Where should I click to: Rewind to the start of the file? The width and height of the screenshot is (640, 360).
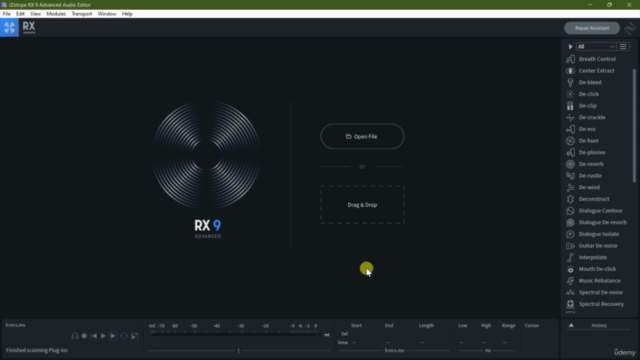click(94, 336)
